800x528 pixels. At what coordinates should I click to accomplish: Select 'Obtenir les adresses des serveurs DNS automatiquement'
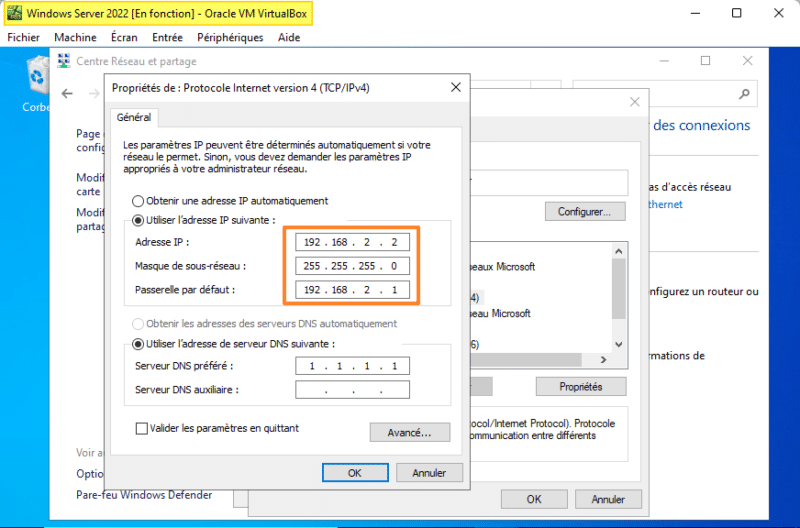click(138, 324)
